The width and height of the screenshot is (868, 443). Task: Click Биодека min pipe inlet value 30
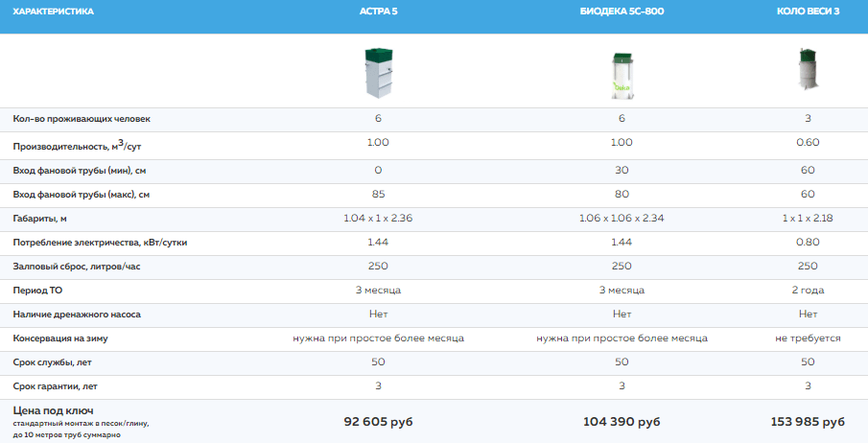(622, 170)
